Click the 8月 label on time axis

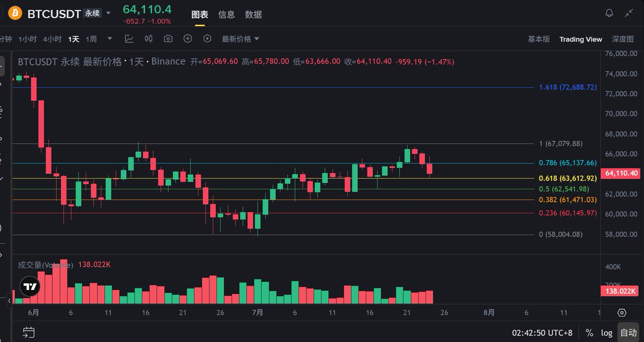[489, 313]
